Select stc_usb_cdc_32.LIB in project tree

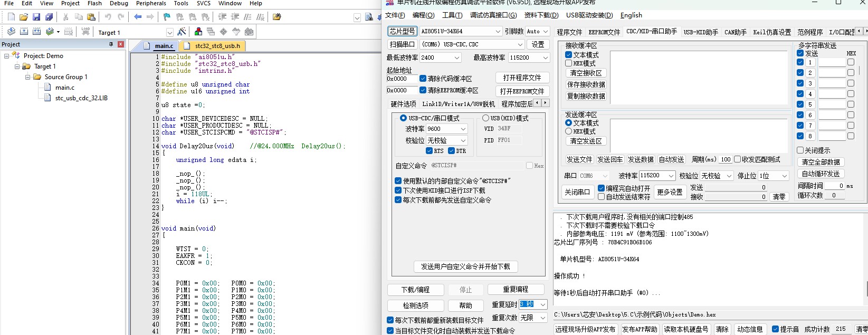[81, 98]
